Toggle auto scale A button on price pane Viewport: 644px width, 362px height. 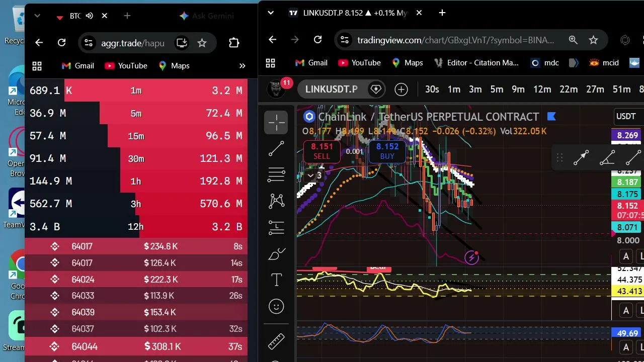point(626,257)
